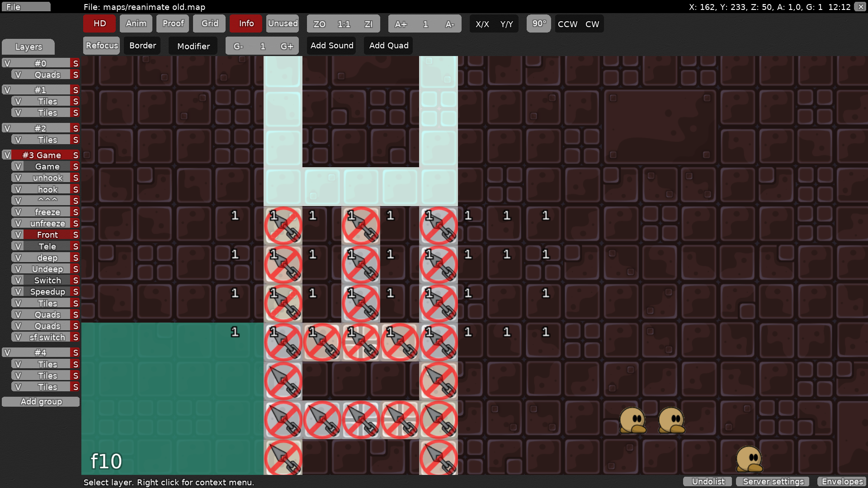Toggle Proof mode display
Screen dimensions: 868x488
pyautogui.click(x=172, y=23)
